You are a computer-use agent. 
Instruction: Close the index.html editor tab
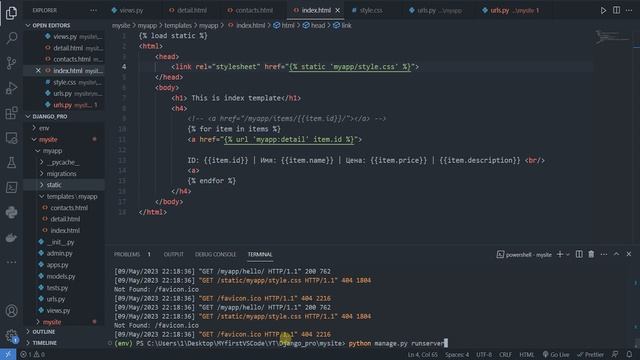coord(338,11)
